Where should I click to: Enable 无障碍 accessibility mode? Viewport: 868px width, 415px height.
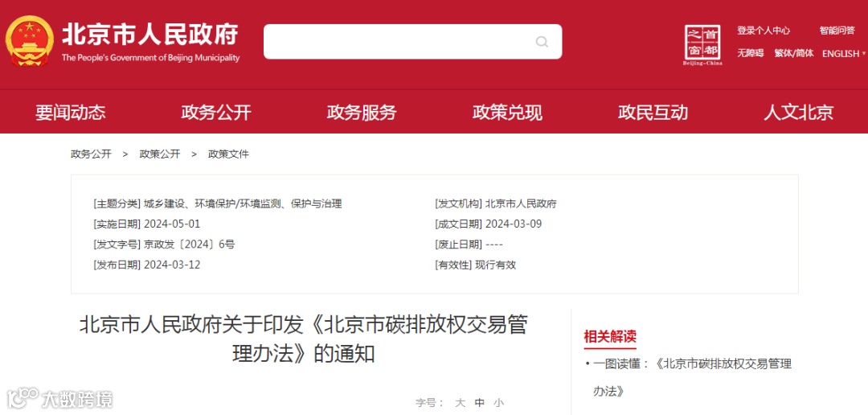pyautogui.click(x=750, y=53)
